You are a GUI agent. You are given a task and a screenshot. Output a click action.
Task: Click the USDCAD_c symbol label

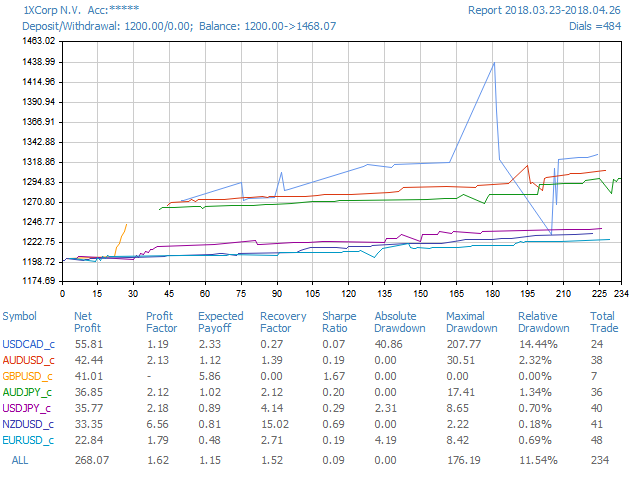click(x=28, y=344)
